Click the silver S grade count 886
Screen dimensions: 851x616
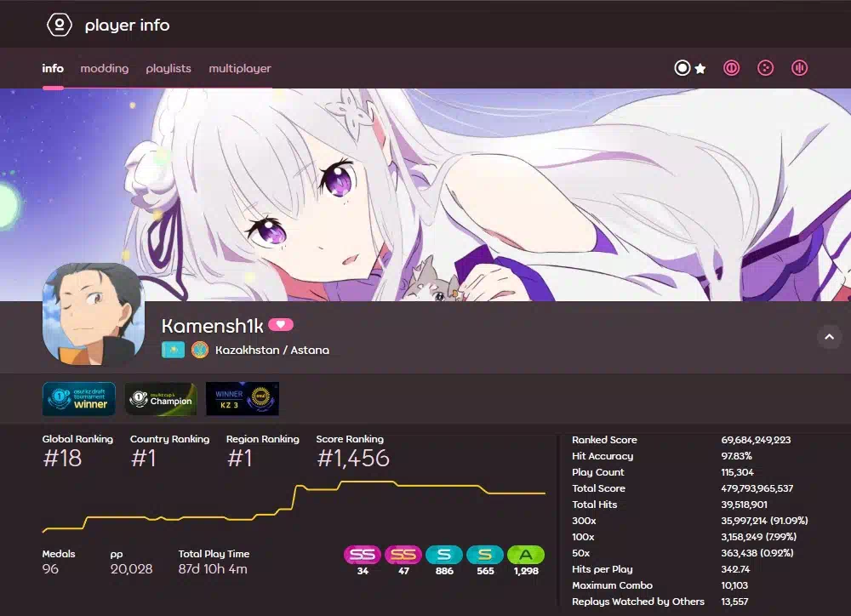point(444,571)
